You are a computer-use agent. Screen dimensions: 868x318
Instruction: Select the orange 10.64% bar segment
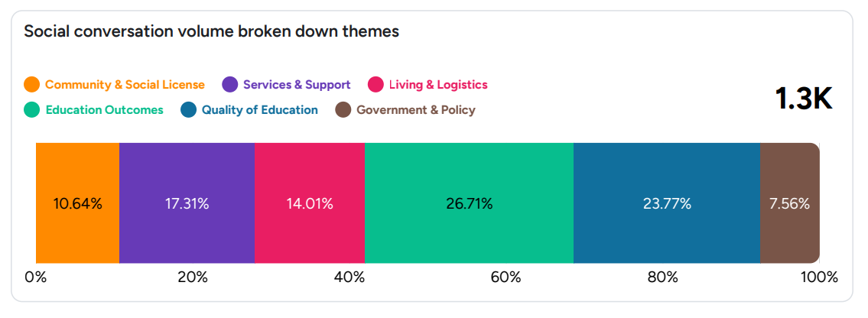(77, 203)
